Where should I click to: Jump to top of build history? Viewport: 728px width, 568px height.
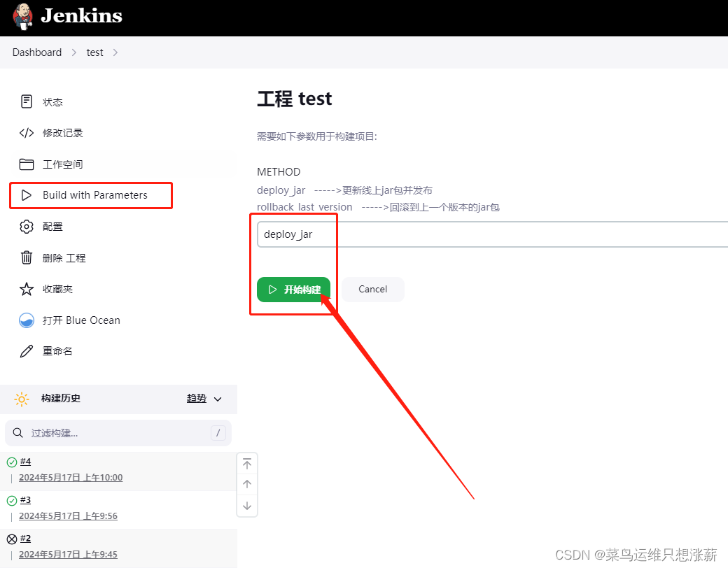pos(247,464)
